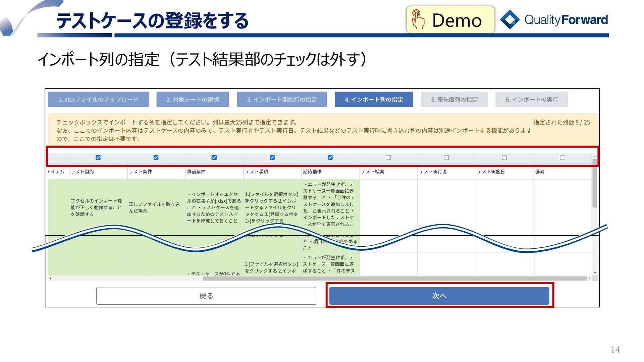This screenshot has width=644, height=362.
Task: Tick the テスト実施日 column checkbox
Action: [504, 158]
